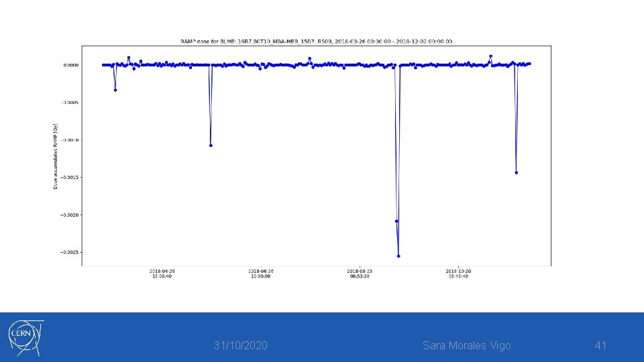The width and height of the screenshot is (644, 362).
Task: Click the Dose accumulated RAMP y-axis label
Action: coord(55,156)
